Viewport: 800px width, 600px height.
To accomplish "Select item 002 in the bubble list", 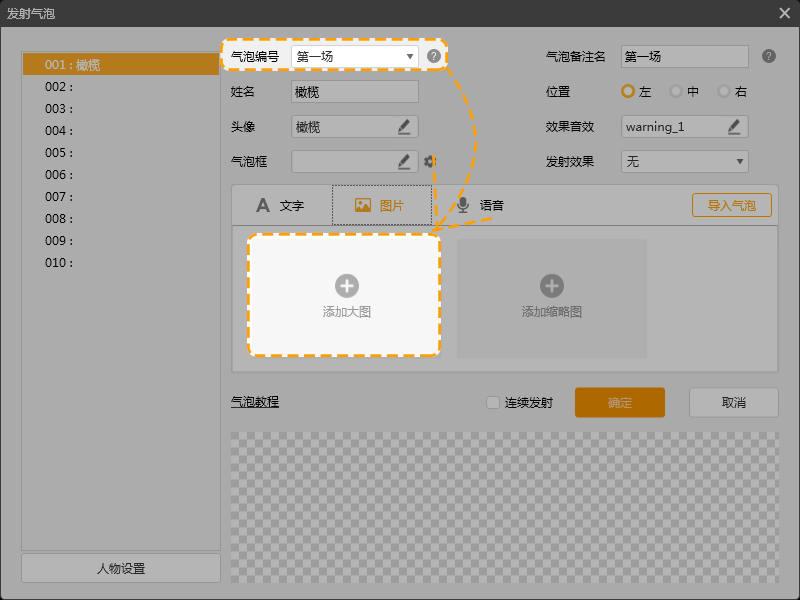I will [120, 87].
